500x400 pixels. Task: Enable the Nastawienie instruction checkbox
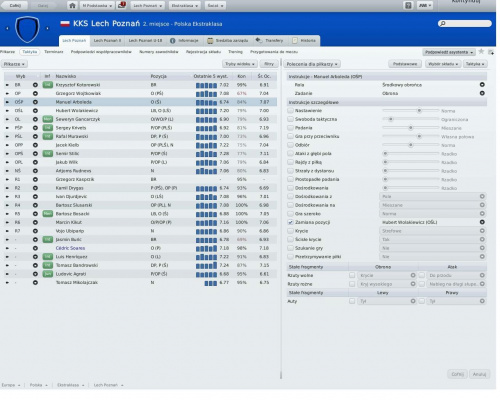tap(290, 110)
